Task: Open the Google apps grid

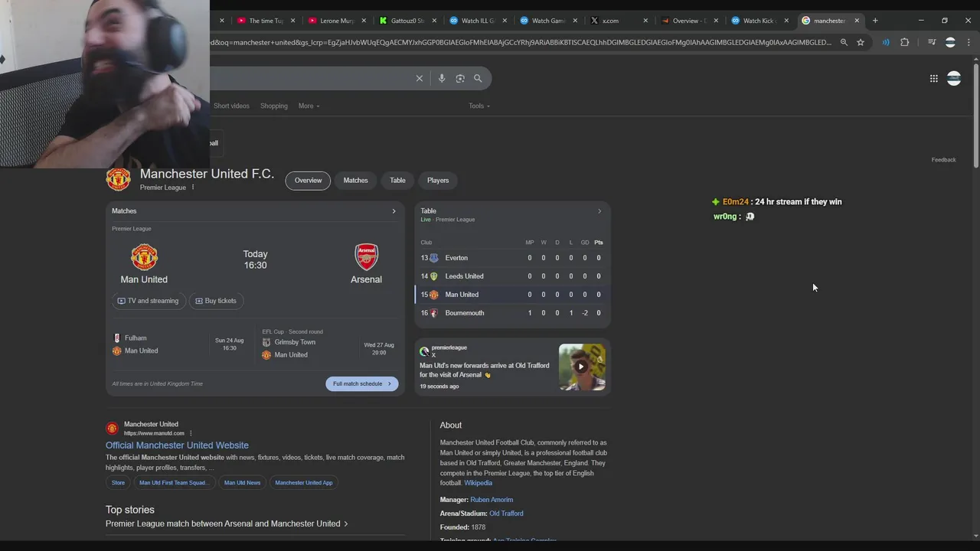Action: coord(933,78)
